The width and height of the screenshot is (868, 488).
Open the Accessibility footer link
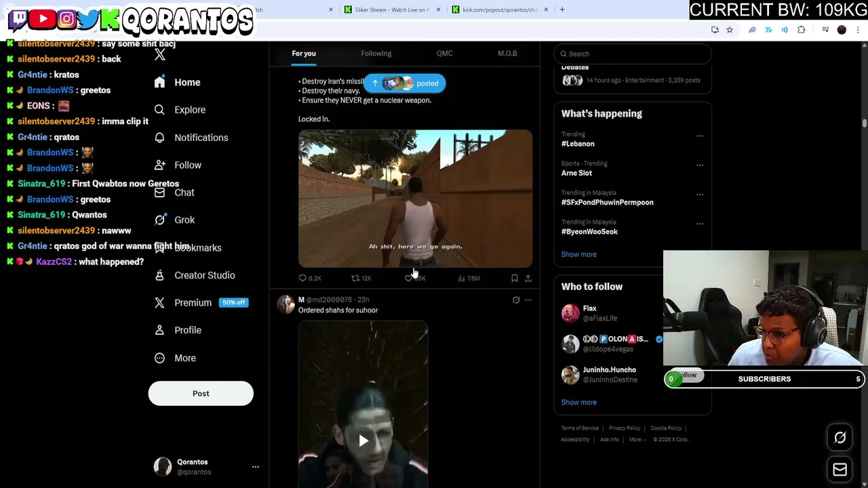(x=575, y=439)
